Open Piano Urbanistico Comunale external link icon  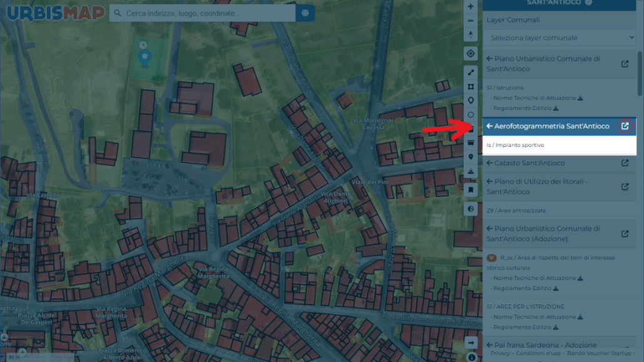pyautogui.click(x=625, y=64)
